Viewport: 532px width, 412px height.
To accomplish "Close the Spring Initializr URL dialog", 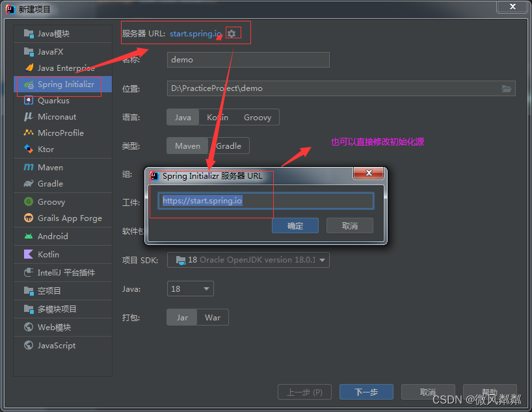I will (x=369, y=173).
